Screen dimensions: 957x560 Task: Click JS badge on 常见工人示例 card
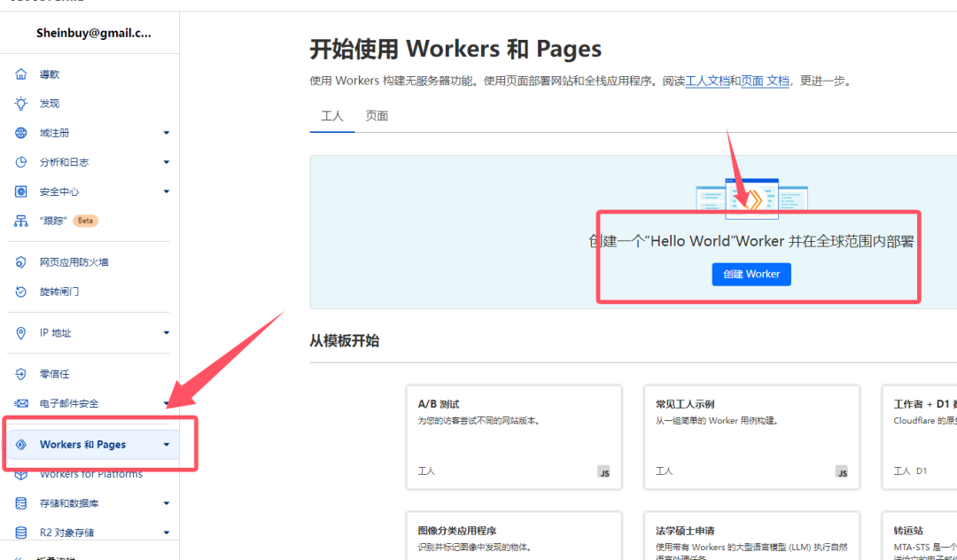[843, 472]
